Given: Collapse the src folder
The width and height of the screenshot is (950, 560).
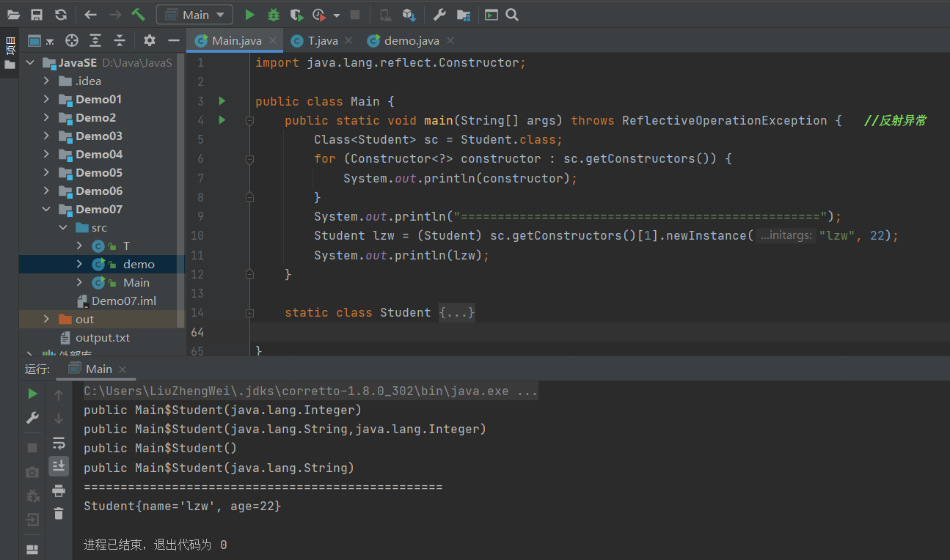Looking at the screenshot, I should pyautogui.click(x=64, y=228).
